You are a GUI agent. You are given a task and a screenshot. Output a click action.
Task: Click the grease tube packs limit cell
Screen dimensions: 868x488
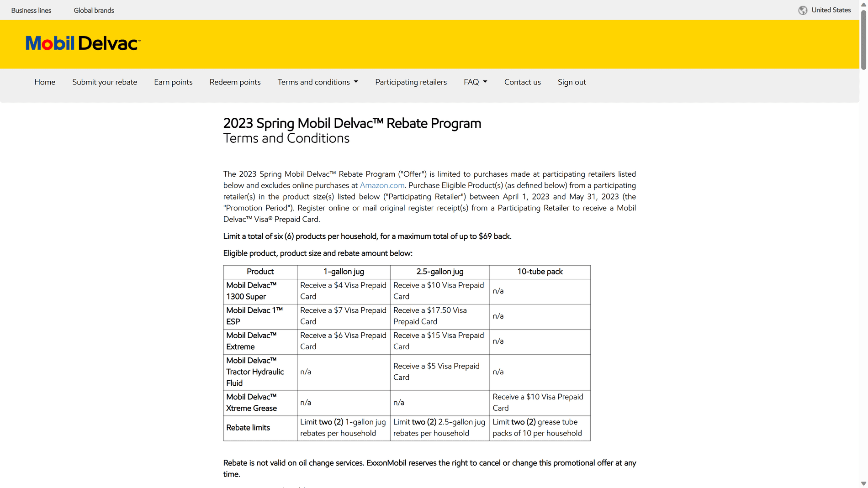[540, 428]
